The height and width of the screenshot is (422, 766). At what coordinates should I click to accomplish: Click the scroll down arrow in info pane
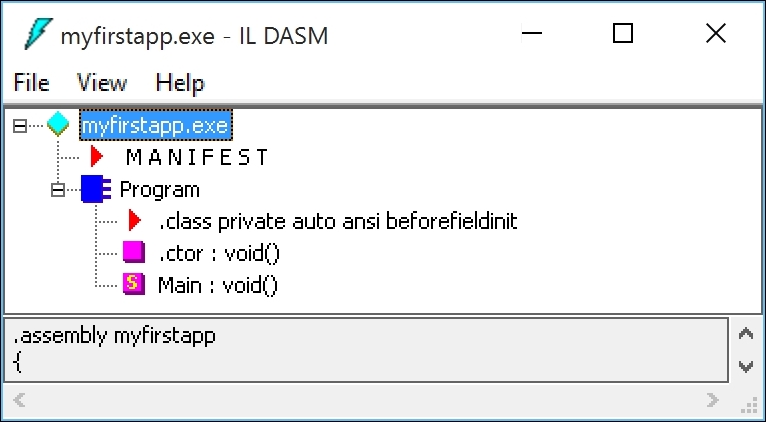(745, 366)
